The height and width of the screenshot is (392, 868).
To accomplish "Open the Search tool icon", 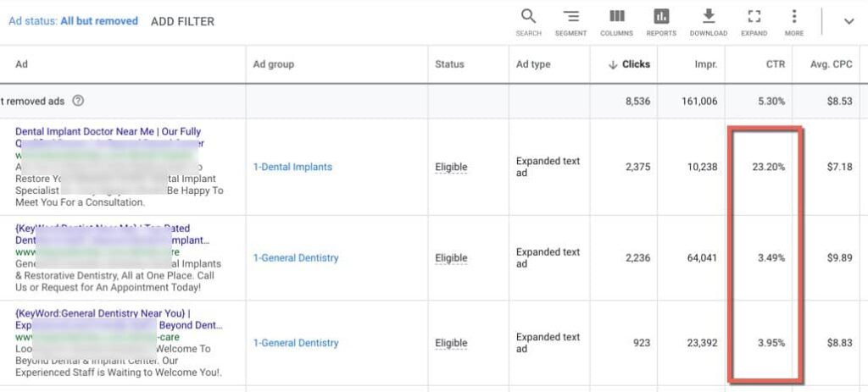I will coord(529,22).
